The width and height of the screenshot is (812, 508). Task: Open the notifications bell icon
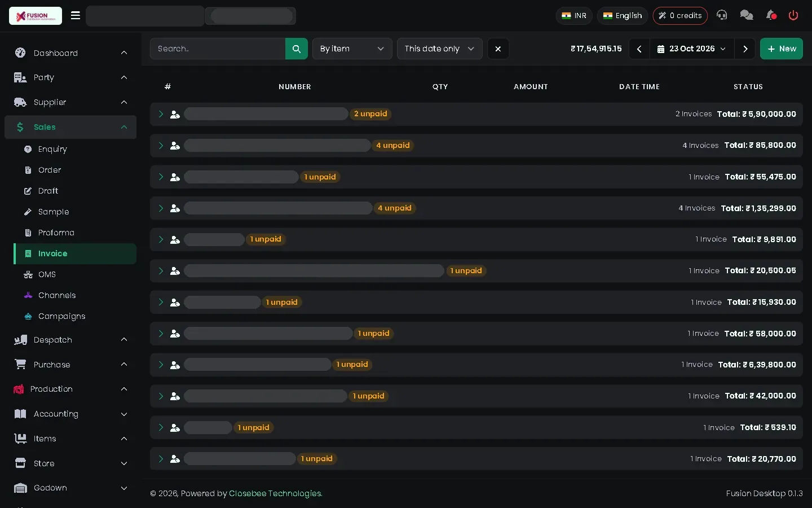[x=771, y=15]
